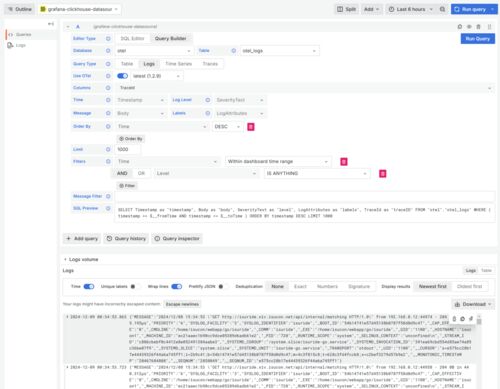Switch display results to Oldest first
Viewport: 500px width, 389px height.
point(469,287)
